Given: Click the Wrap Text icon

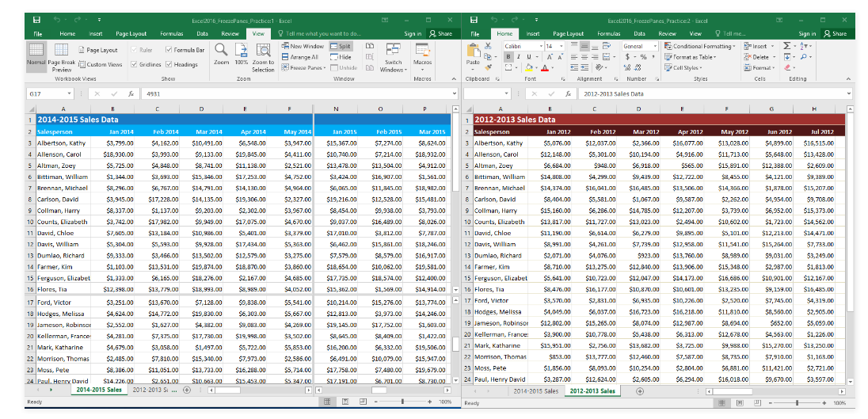Looking at the screenshot, I should (x=607, y=47).
